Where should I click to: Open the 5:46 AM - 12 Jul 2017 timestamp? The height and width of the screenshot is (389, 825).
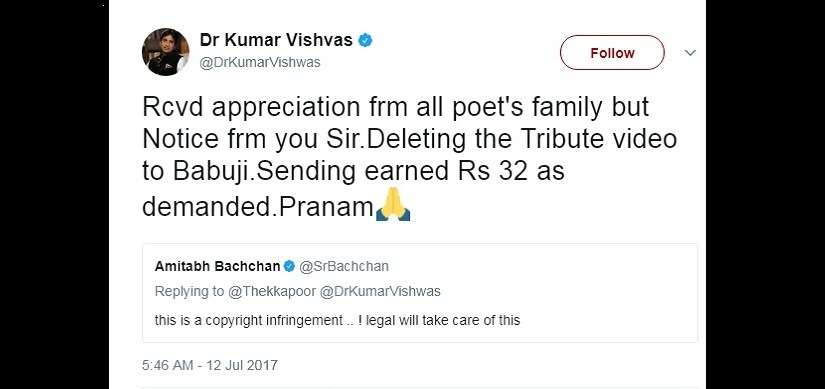coord(209,365)
